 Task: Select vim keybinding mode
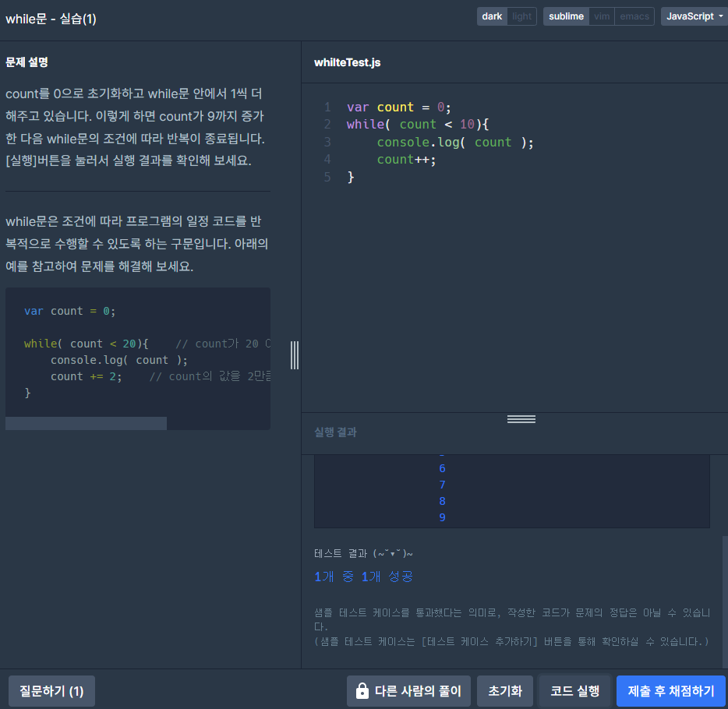pyautogui.click(x=601, y=16)
